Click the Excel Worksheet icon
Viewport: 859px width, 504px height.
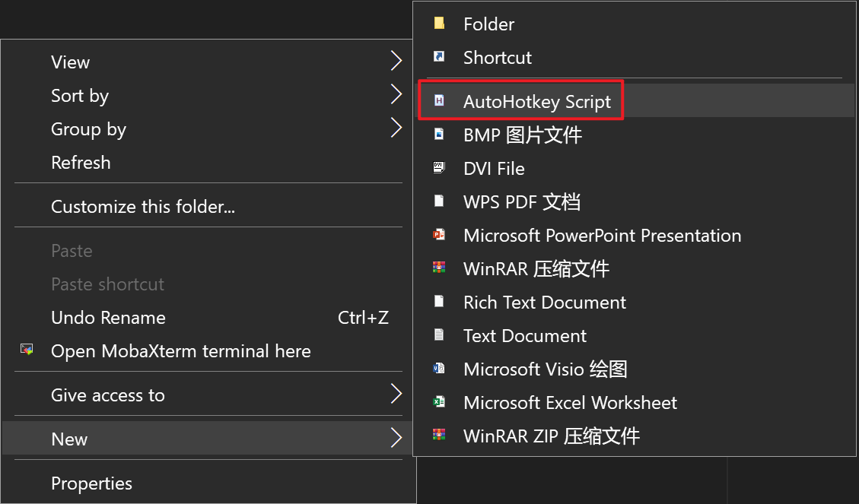[x=439, y=401]
